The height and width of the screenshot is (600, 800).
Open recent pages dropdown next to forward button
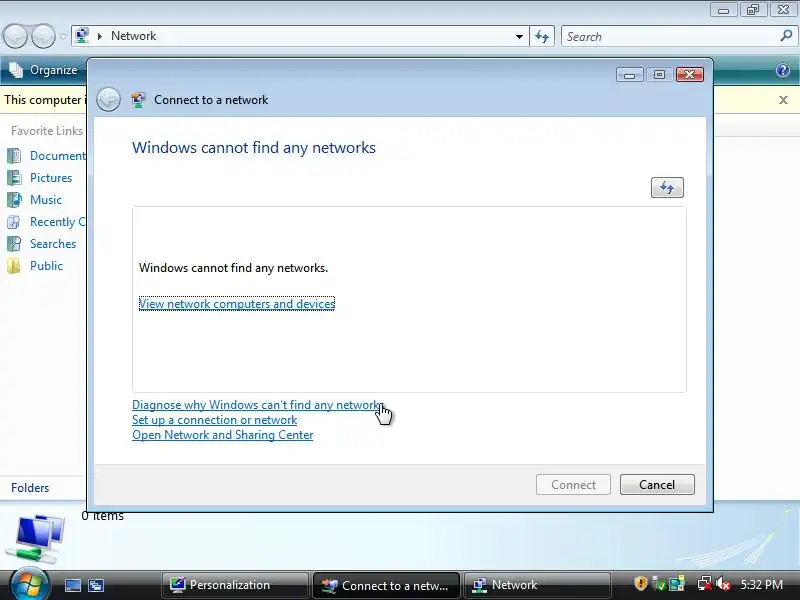click(63, 37)
